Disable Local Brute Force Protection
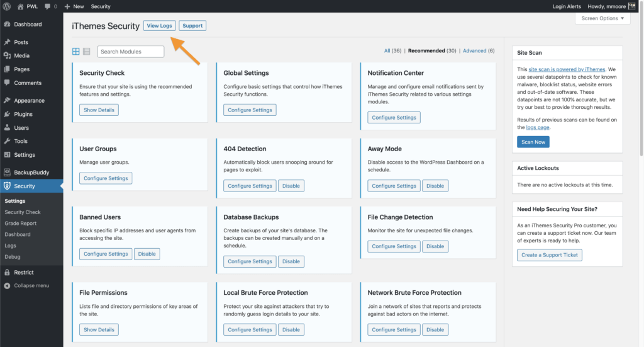Viewport: 644px width, 347px height. (x=291, y=330)
